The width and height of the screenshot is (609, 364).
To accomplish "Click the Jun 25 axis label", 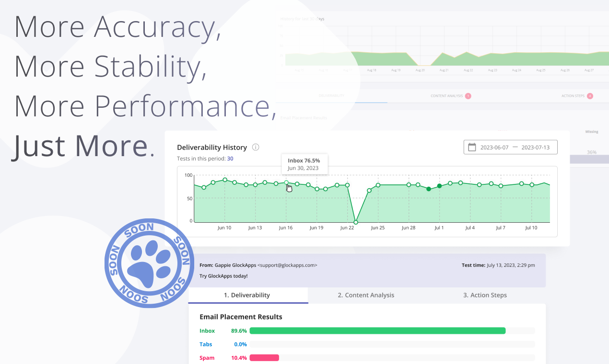I will [378, 228].
